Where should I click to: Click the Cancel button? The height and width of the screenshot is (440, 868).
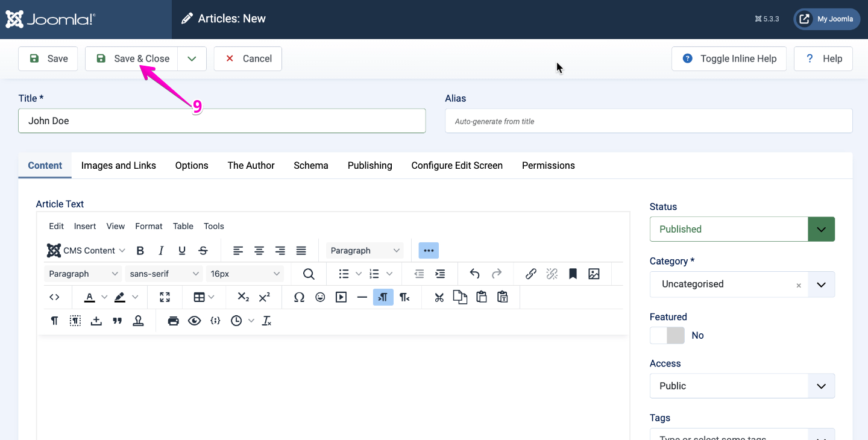[248, 58]
